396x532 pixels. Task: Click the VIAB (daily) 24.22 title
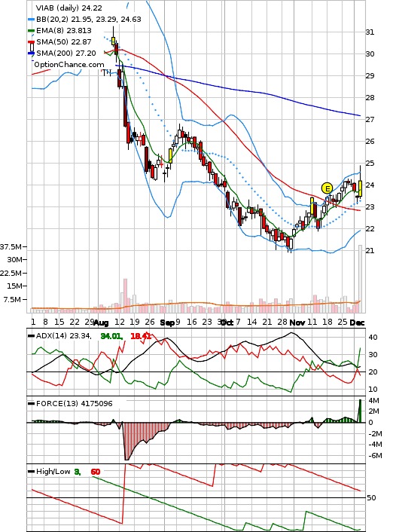(x=69, y=8)
